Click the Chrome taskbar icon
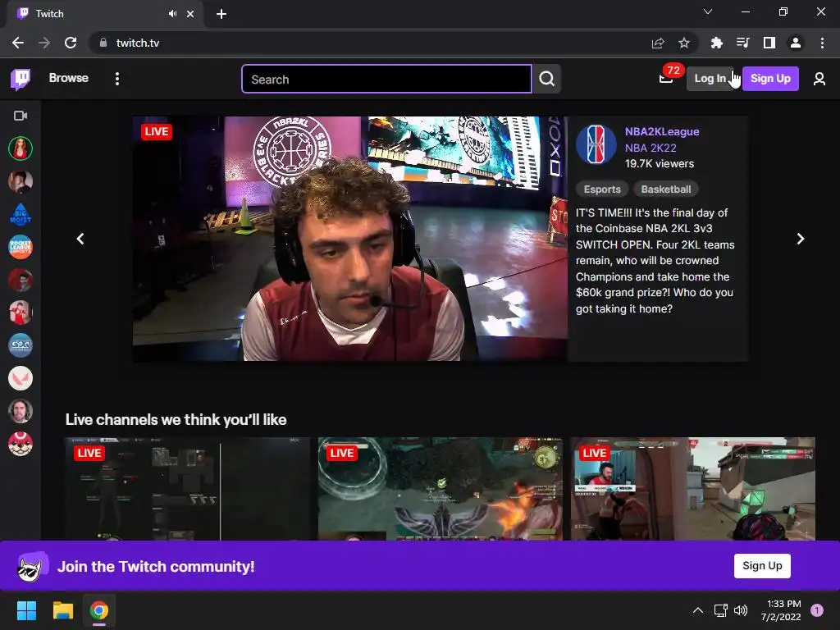This screenshot has height=630, width=840. coord(99,610)
